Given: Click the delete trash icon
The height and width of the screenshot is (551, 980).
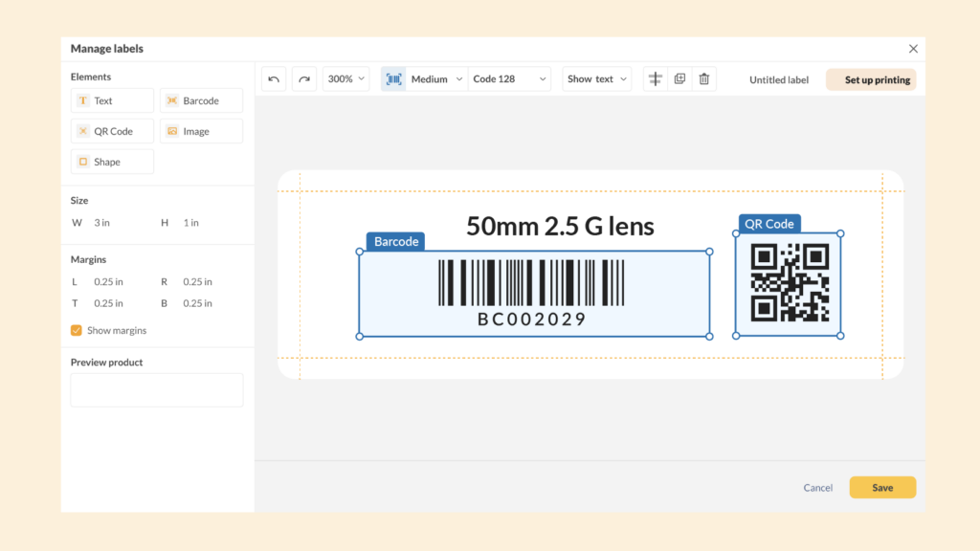Looking at the screenshot, I should (x=704, y=79).
